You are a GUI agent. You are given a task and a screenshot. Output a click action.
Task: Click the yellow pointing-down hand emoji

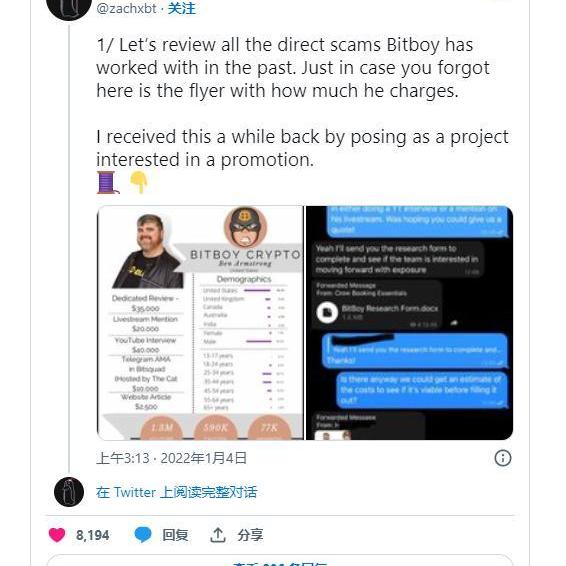tap(139, 182)
